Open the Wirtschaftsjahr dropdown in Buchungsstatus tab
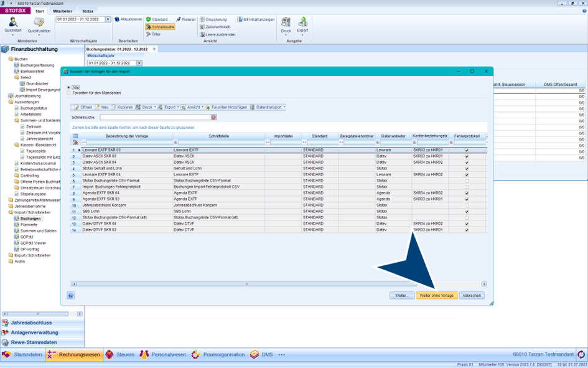The image size is (588, 368). click(x=139, y=63)
